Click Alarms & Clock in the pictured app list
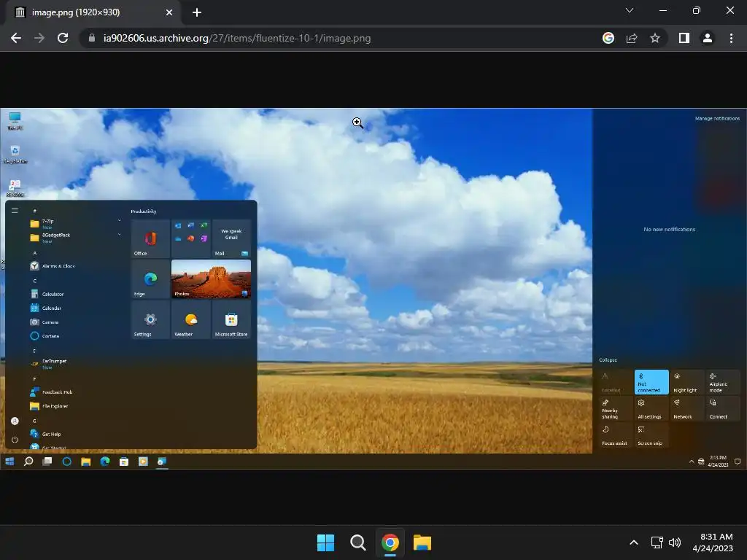Image resolution: width=747 pixels, height=560 pixels. click(53, 265)
